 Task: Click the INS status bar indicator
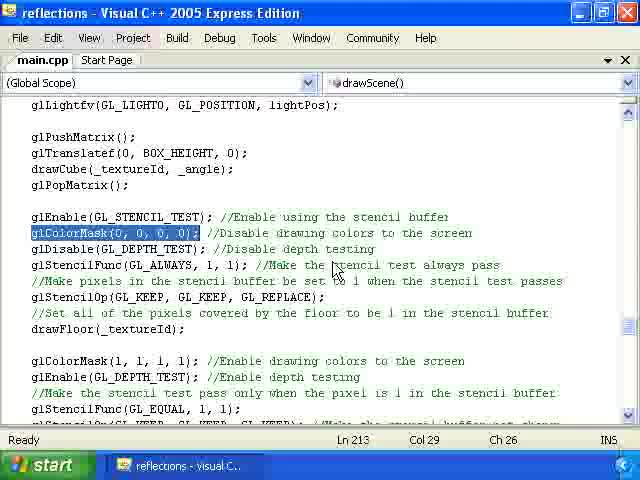[609, 440]
